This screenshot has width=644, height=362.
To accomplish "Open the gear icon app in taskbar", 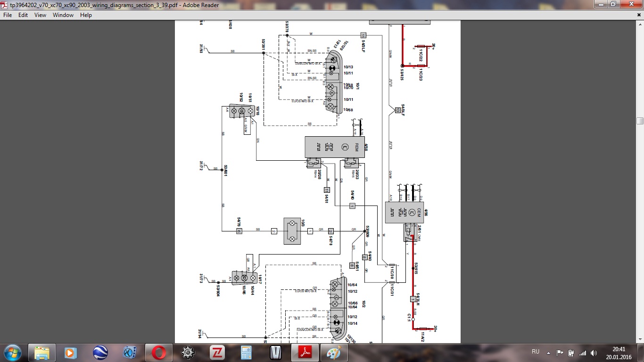I will (188, 353).
